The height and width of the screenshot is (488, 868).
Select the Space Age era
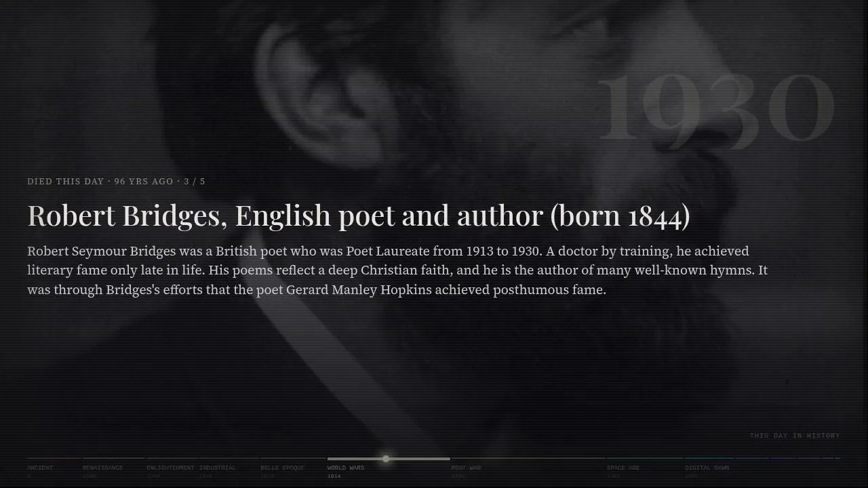click(623, 468)
